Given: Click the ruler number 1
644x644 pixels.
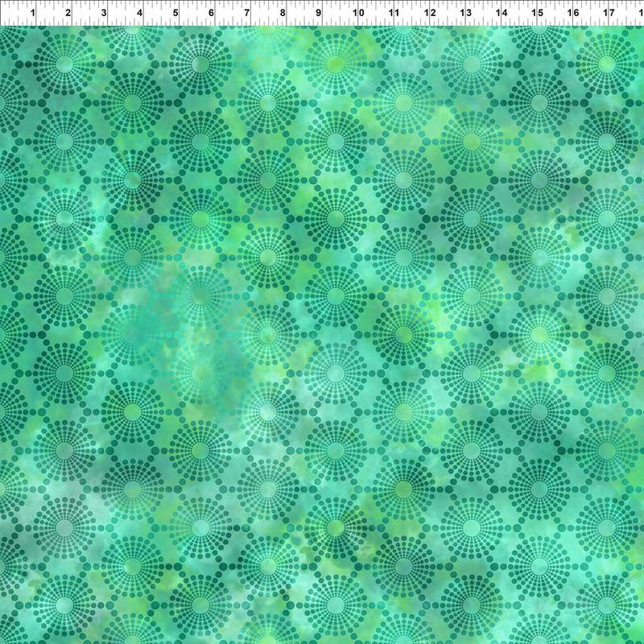Looking at the screenshot, I should [x=33, y=13].
